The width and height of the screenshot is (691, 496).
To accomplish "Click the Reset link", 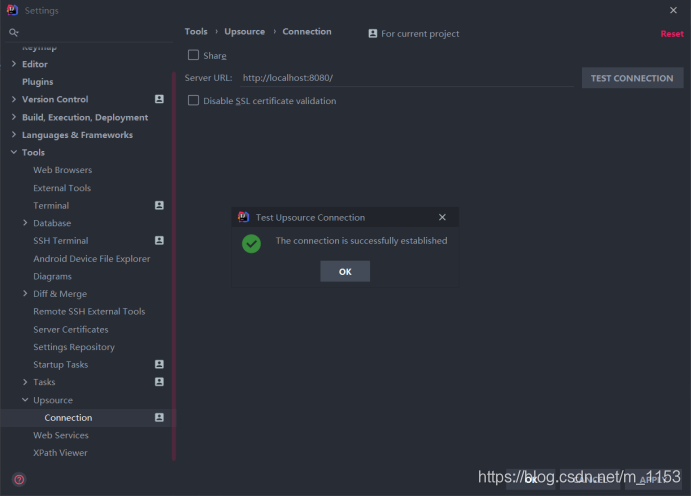I will (672, 34).
